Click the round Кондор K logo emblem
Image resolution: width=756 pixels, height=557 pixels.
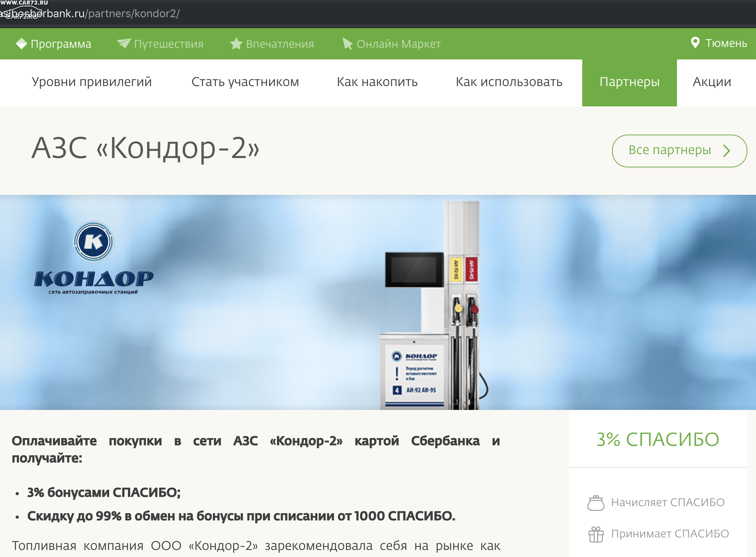(94, 241)
